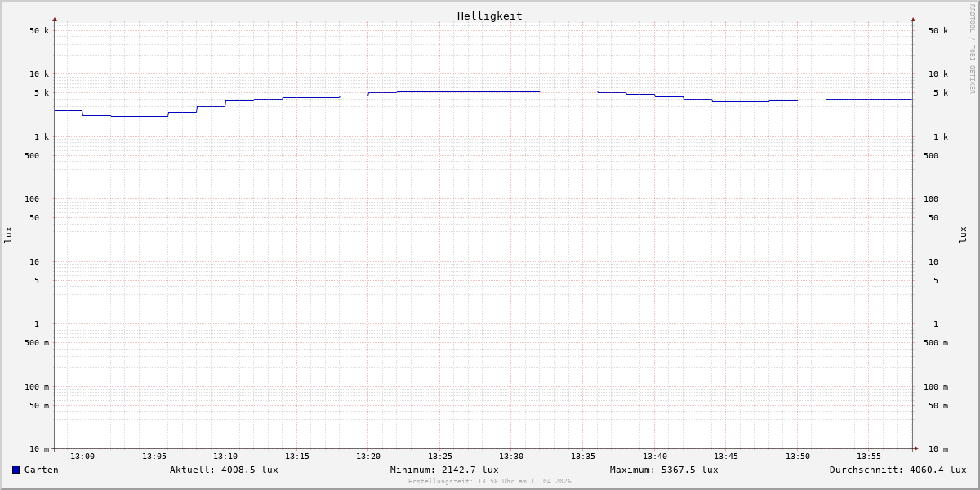980x490 pixels.
Task: Click the left axis lux unit label
Action: (x=8, y=234)
